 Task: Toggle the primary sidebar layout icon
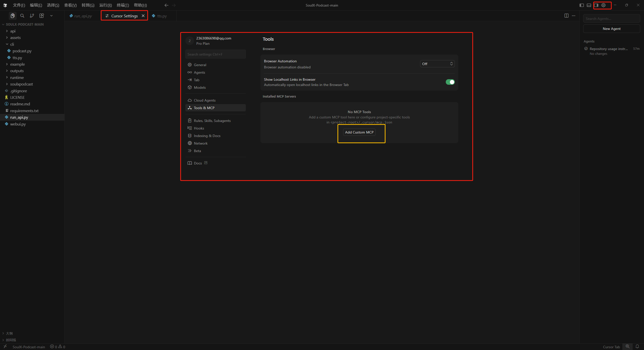582,5
